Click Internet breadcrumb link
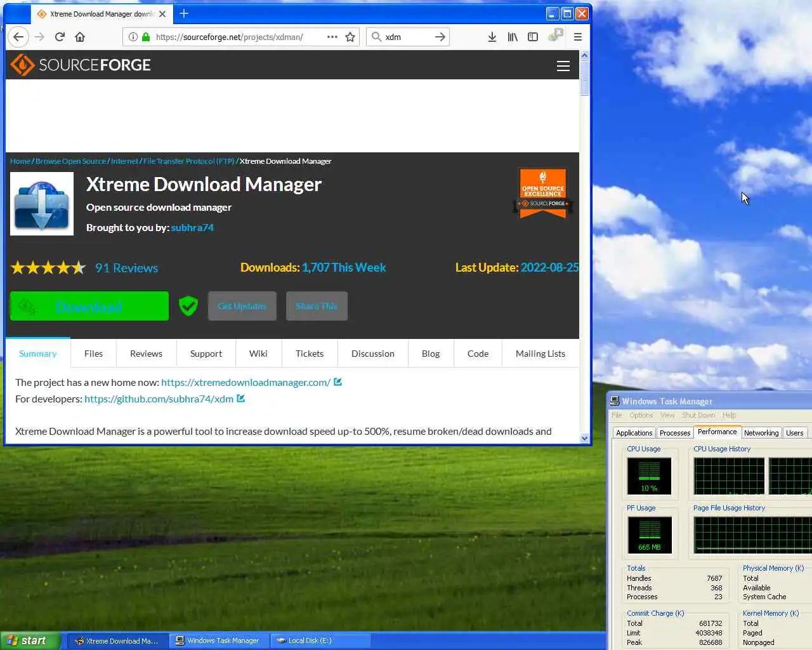 click(x=124, y=161)
